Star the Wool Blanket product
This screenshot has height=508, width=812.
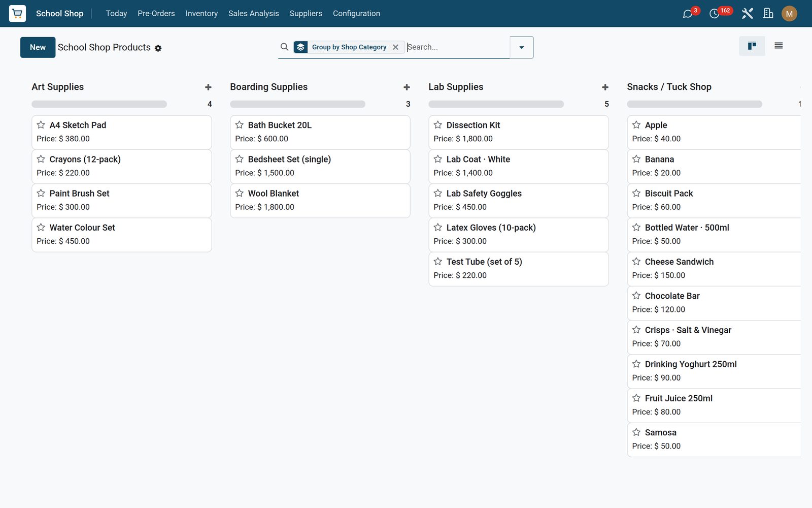click(240, 193)
